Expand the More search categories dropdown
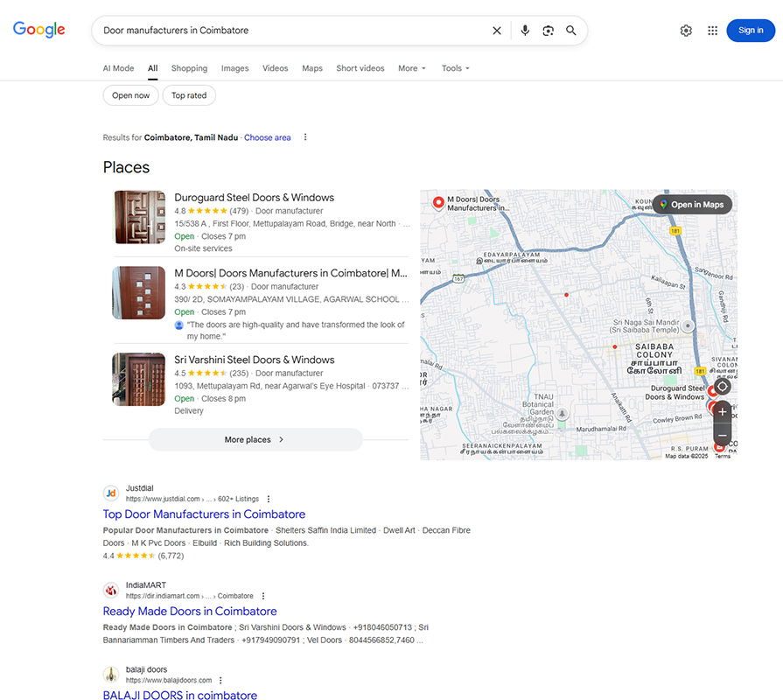The width and height of the screenshot is (783, 700). click(x=411, y=68)
